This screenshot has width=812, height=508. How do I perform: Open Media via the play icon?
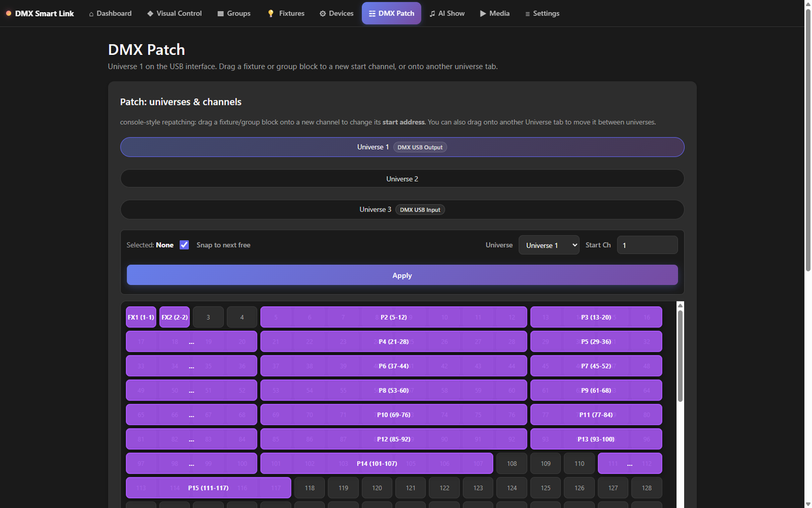483,14
